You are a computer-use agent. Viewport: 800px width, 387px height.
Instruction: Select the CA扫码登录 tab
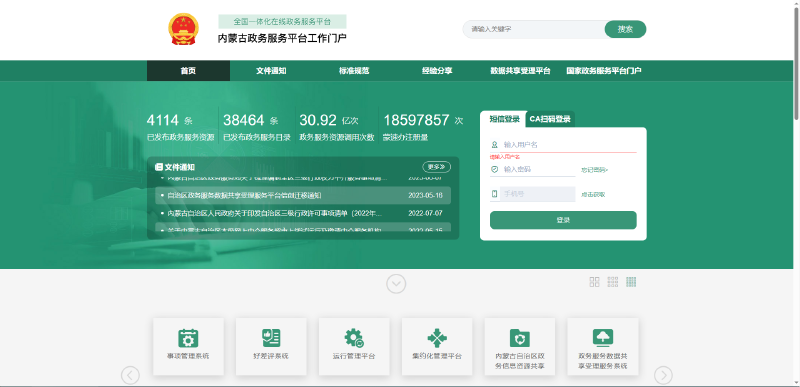[x=550, y=119]
